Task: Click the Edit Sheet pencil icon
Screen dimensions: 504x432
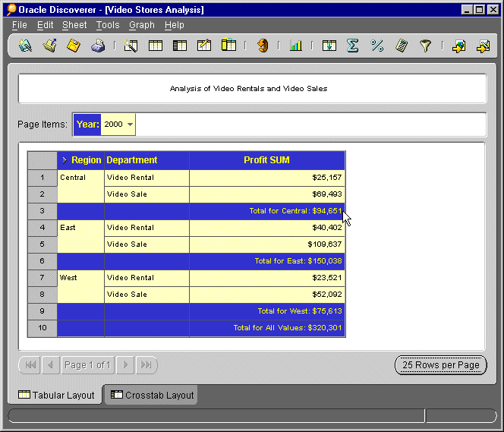Action: [204, 46]
